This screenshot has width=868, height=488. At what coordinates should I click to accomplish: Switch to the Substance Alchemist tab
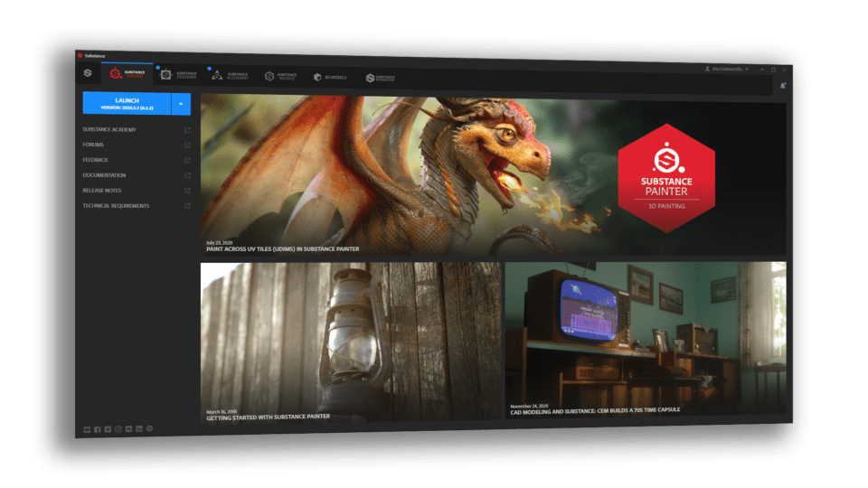[x=230, y=76]
